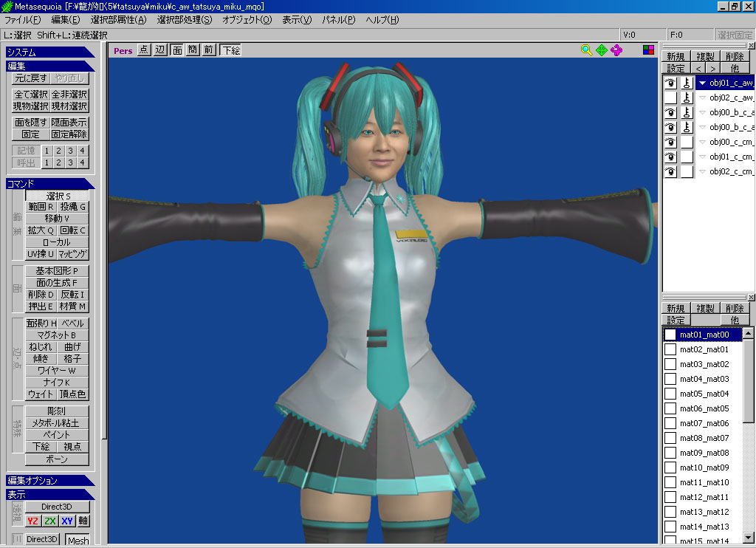Image resolution: width=756 pixels, height=548 pixels.
Task: Click the Pers perspective view label
Action: coord(123,51)
